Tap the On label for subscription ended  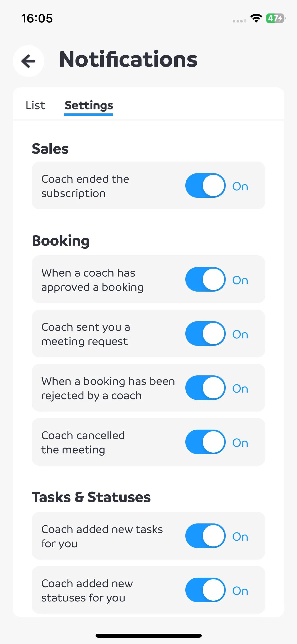[240, 186]
